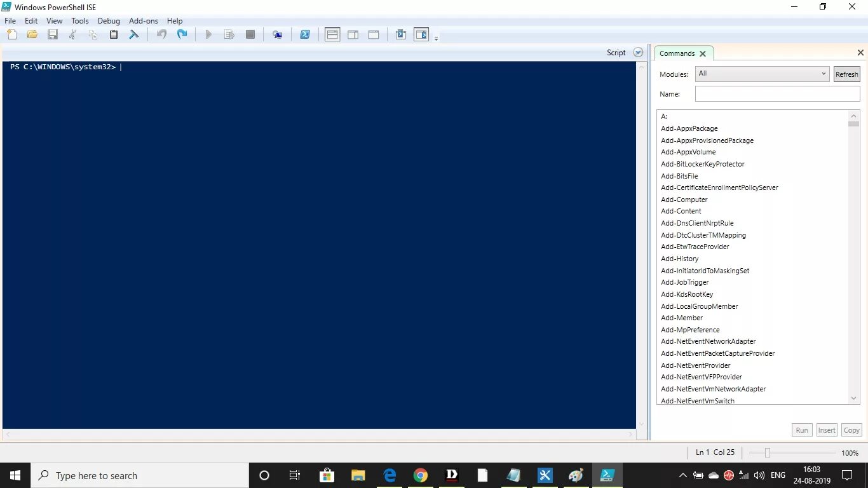Select Add-Content command
This screenshot has height=488, width=868.
tap(681, 211)
